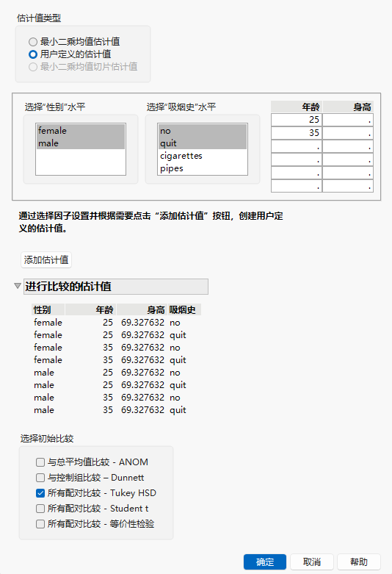Select row male 25 quit

coord(116,384)
